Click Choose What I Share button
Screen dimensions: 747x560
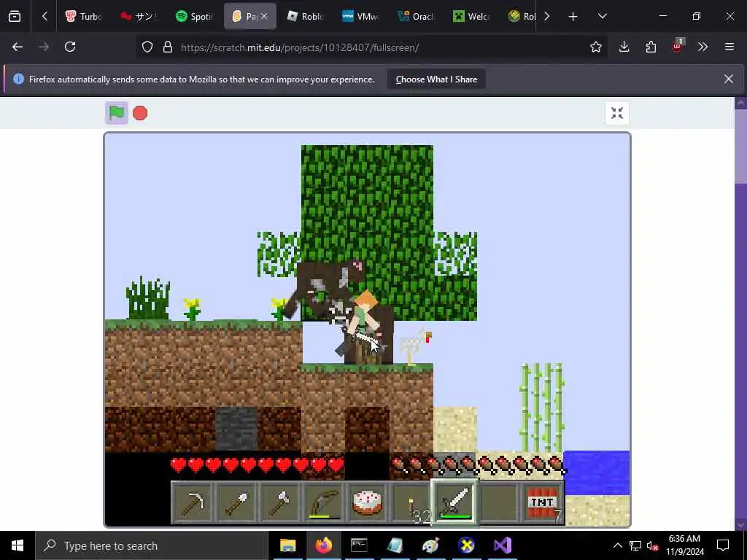[x=436, y=79]
